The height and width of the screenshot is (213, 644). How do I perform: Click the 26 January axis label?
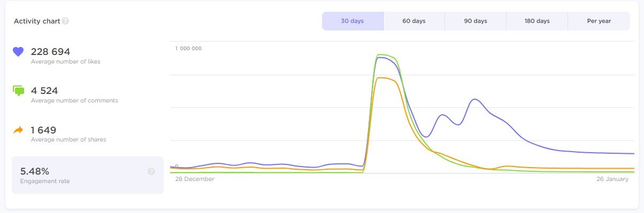tap(612, 179)
